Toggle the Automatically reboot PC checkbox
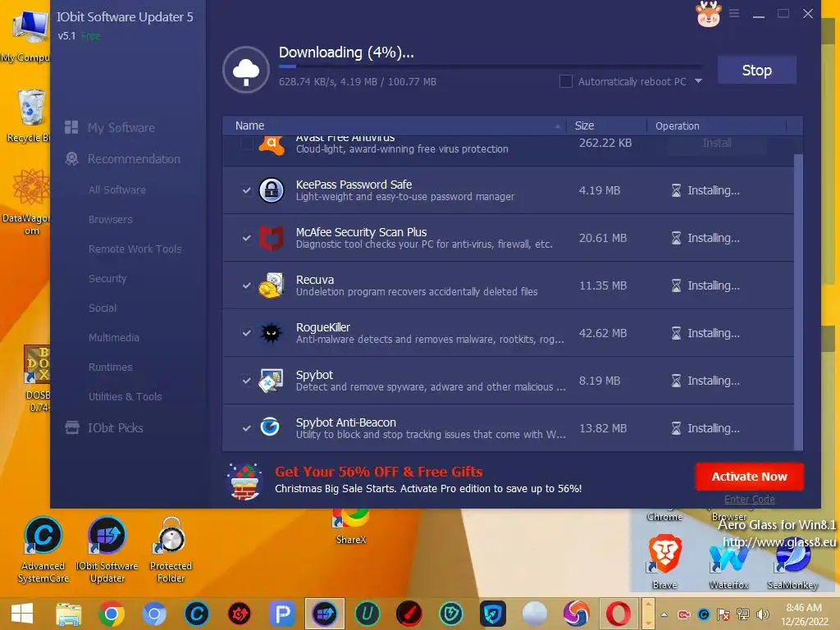The width and height of the screenshot is (840, 630). [x=565, y=81]
